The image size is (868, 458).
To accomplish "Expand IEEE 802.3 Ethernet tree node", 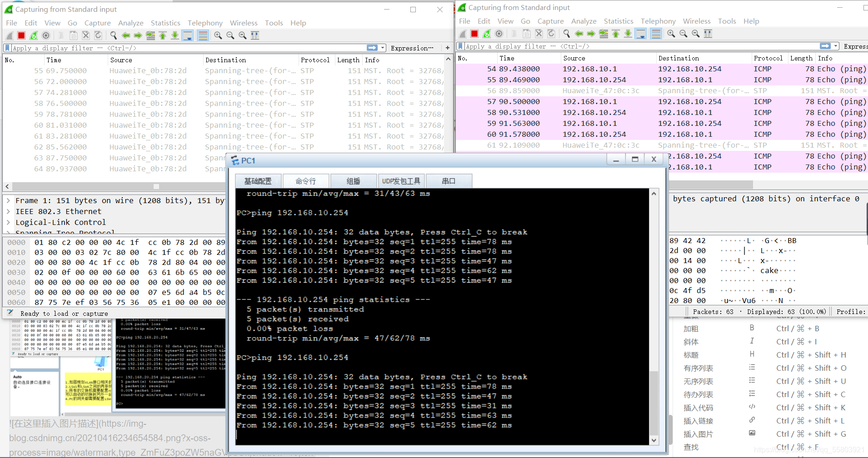I will pos(8,211).
